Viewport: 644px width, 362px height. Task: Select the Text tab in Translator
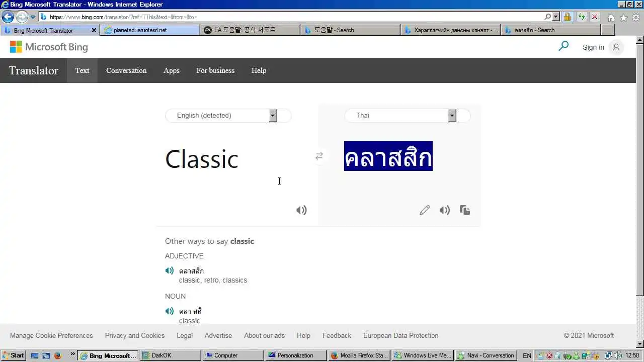tap(82, 70)
